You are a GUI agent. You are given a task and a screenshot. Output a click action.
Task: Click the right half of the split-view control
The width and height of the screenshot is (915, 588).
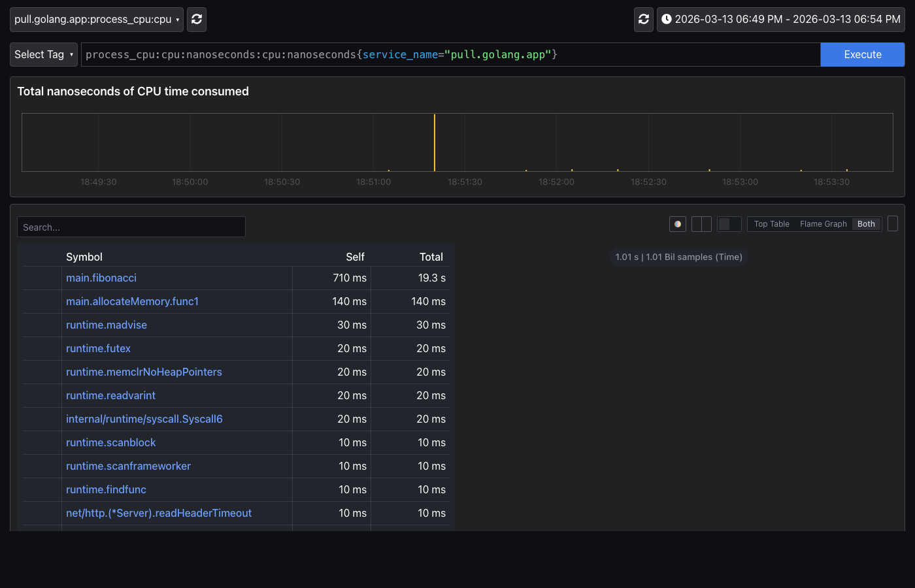tap(707, 224)
